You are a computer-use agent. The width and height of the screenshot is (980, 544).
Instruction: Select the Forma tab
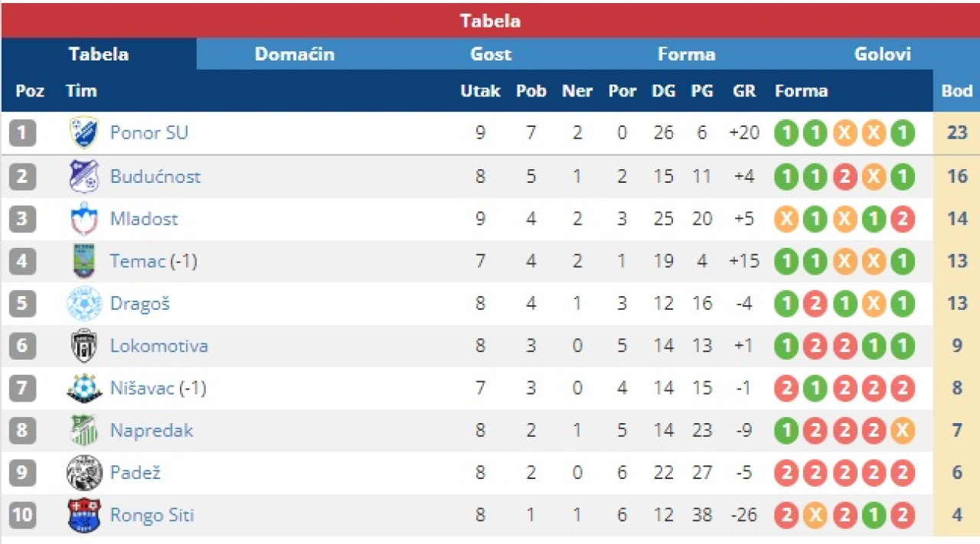tap(687, 54)
